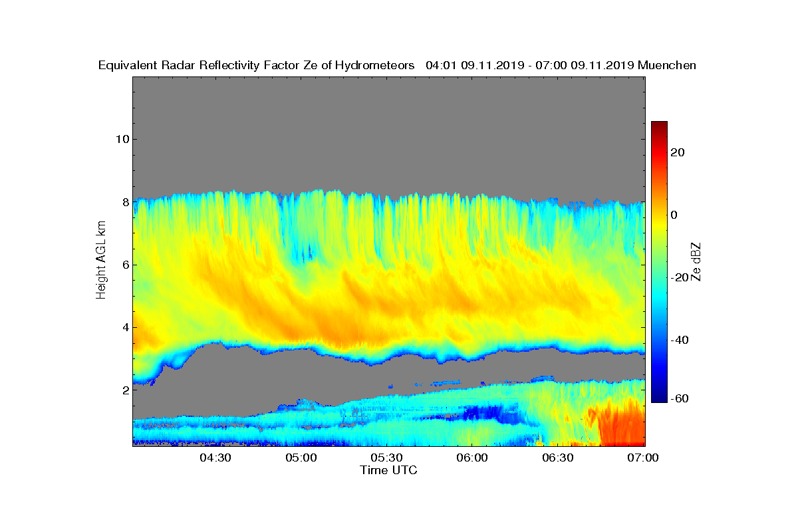
Task: Click the 06:30 time axis label
Action: click(x=558, y=458)
